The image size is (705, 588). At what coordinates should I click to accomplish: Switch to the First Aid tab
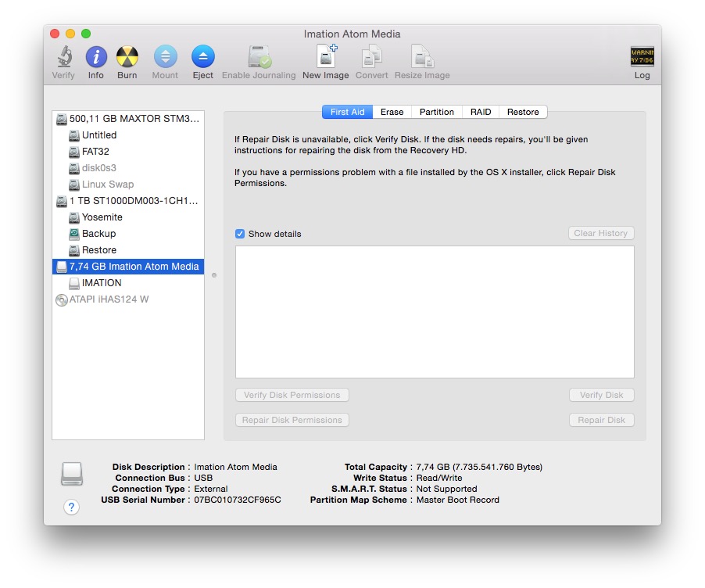(347, 112)
